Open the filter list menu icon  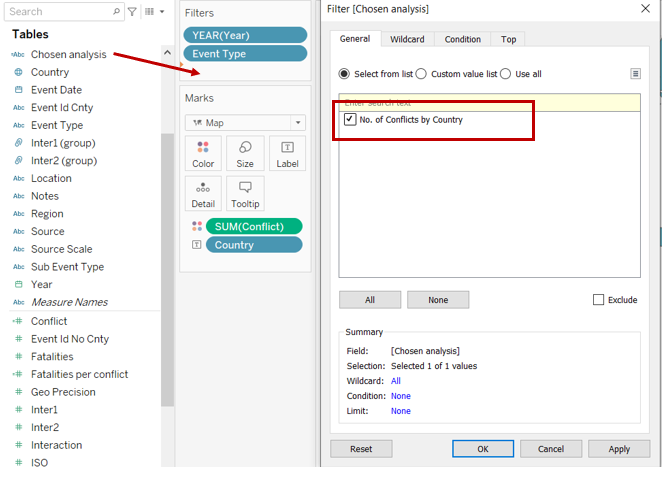[x=635, y=73]
